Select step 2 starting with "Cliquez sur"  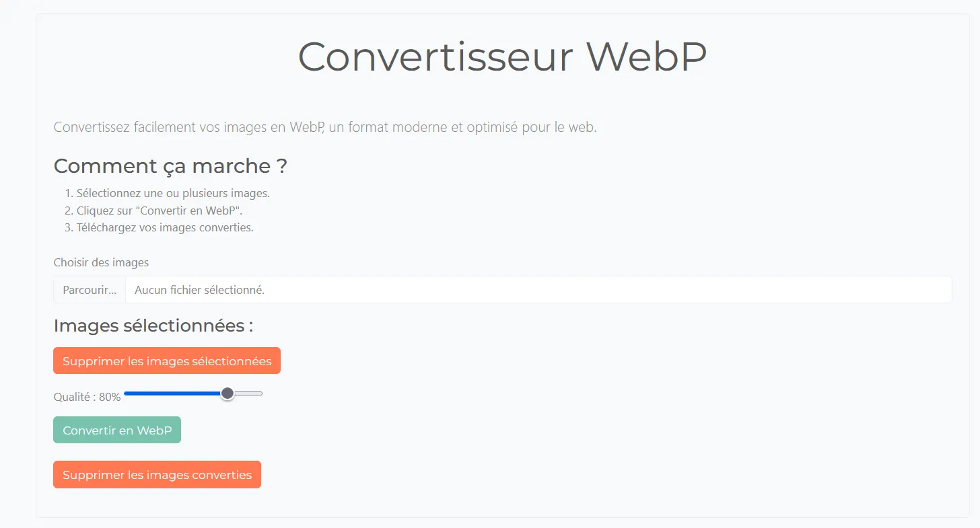159,211
